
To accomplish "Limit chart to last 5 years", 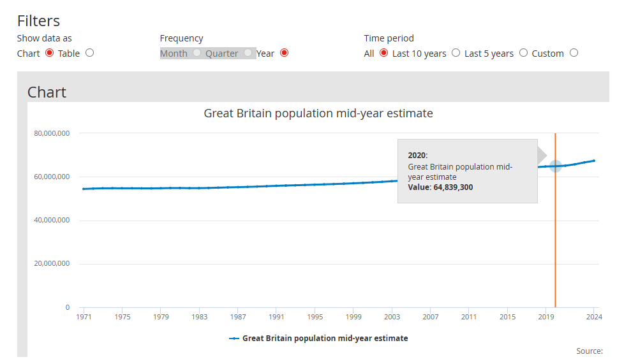I will [523, 53].
